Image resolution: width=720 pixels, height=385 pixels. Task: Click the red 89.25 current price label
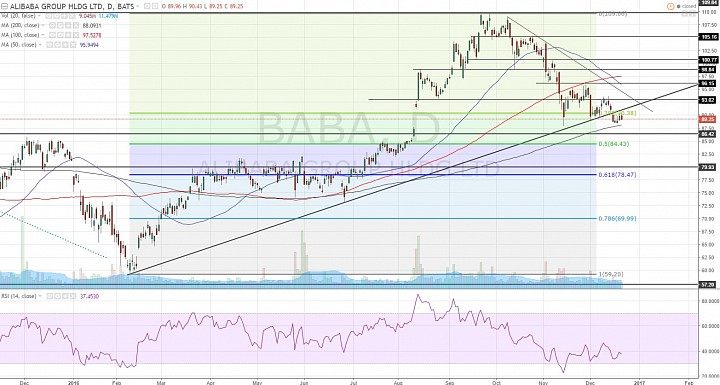coord(708,119)
